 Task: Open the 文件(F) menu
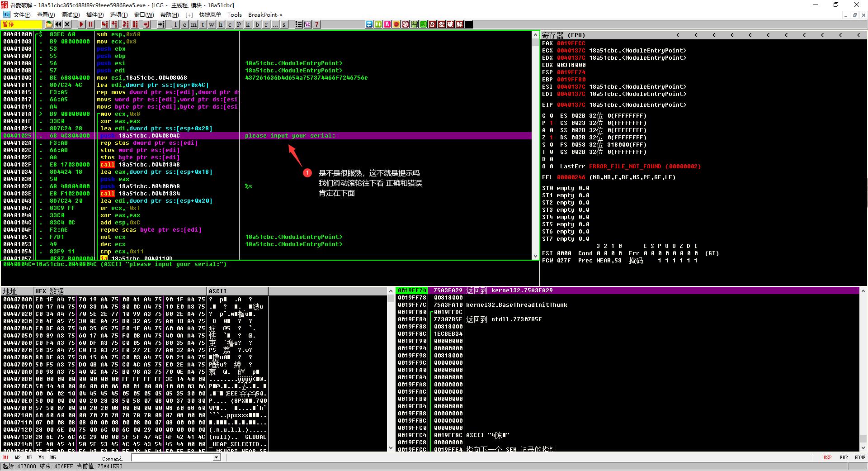[x=22, y=15]
